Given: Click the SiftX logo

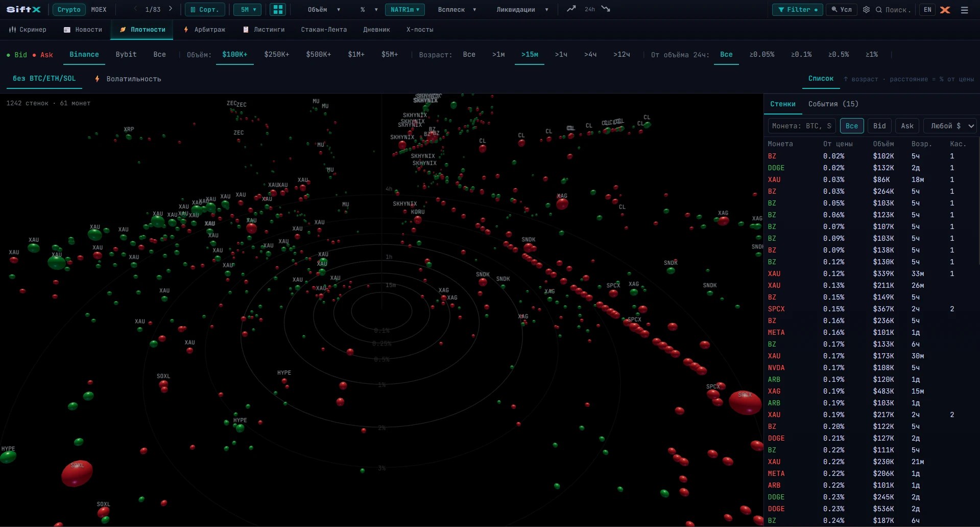Looking at the screenshot, I should click(23, 9).
